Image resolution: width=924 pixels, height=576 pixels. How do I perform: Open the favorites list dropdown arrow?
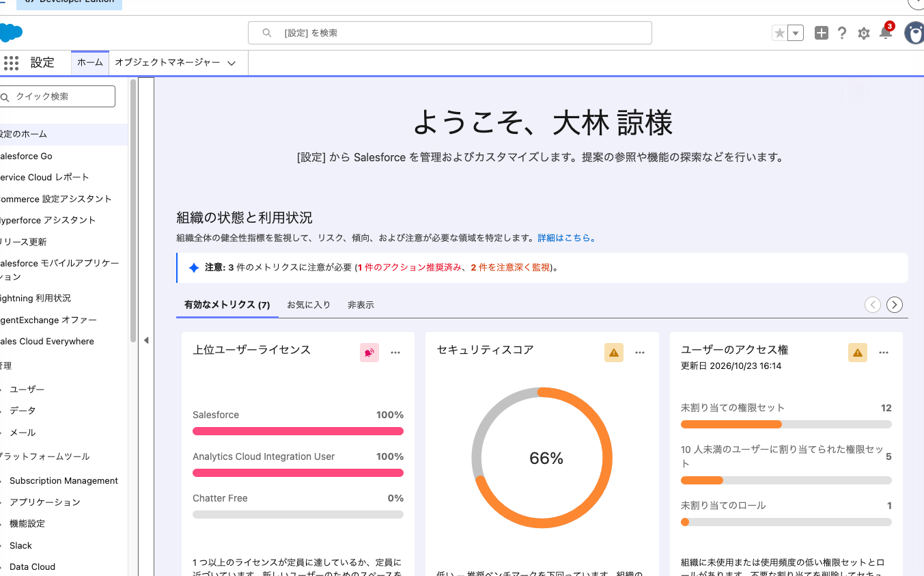(796, 33)
